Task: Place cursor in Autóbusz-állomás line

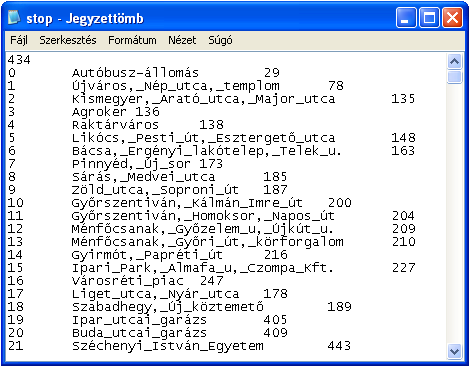Action: 135,73
